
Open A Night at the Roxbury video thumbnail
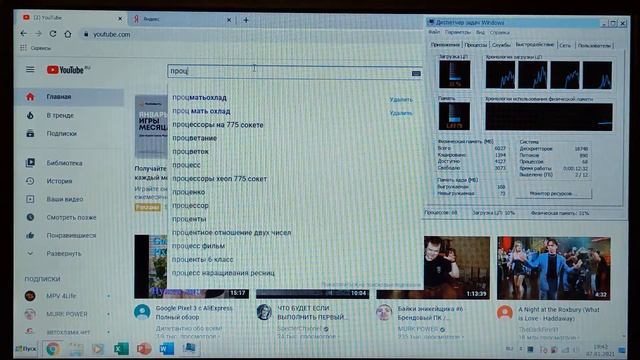tap(554, 269)
